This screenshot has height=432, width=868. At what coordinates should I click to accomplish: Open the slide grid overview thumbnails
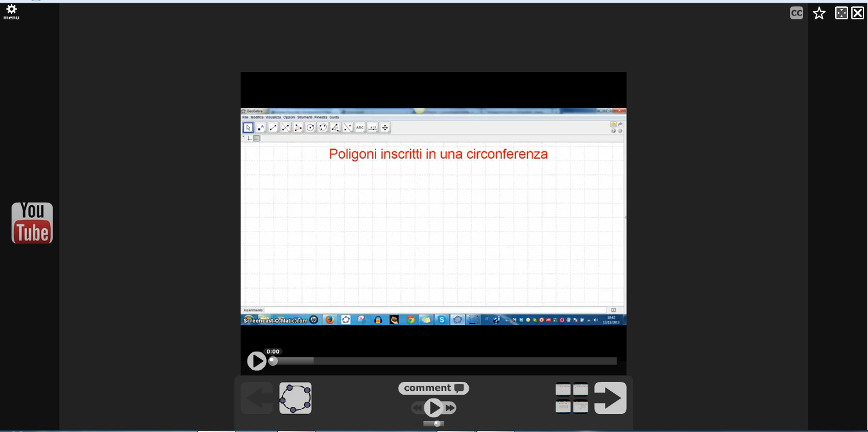(572, 398)
